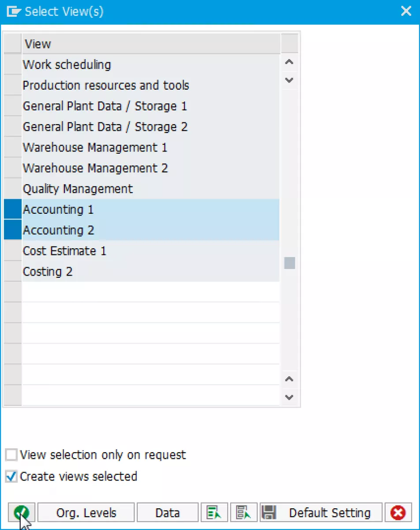Click the select-all corner cell of the table
420x530 pixels.
(x=13, y=44)
